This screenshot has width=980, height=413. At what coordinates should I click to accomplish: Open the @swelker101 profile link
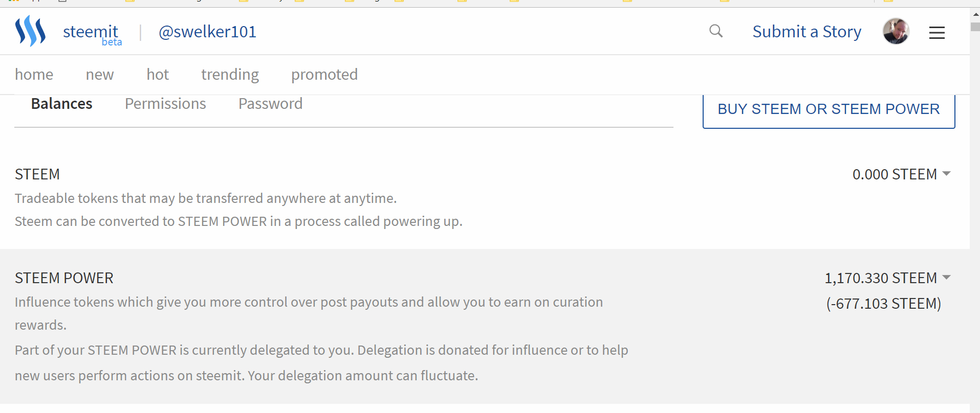tap(207, 32)
